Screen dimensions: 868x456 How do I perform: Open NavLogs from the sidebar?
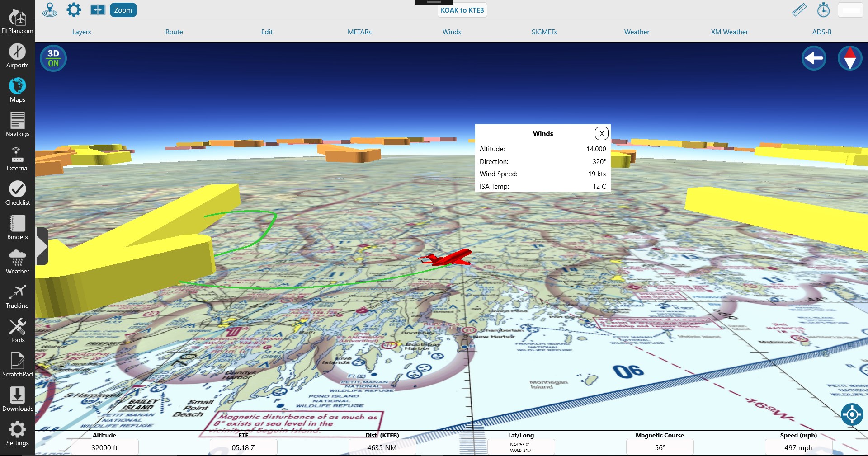(x=17, y=123)
